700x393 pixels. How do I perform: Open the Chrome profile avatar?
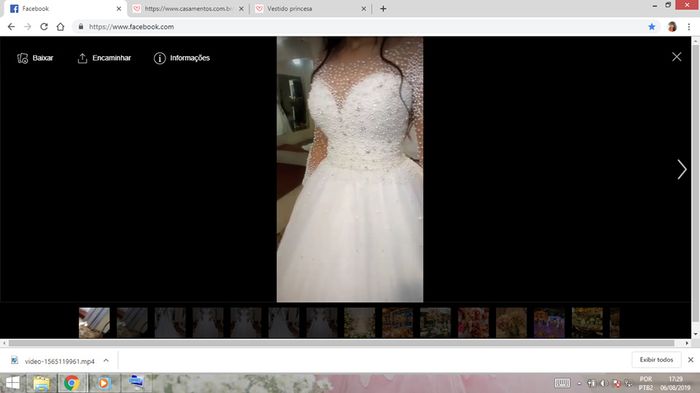coord(672,27)
